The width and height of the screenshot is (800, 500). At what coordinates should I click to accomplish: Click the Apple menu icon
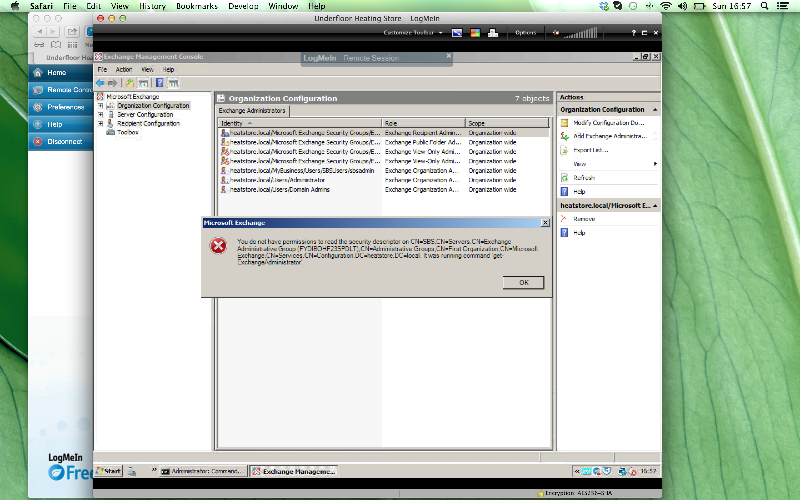14,6
